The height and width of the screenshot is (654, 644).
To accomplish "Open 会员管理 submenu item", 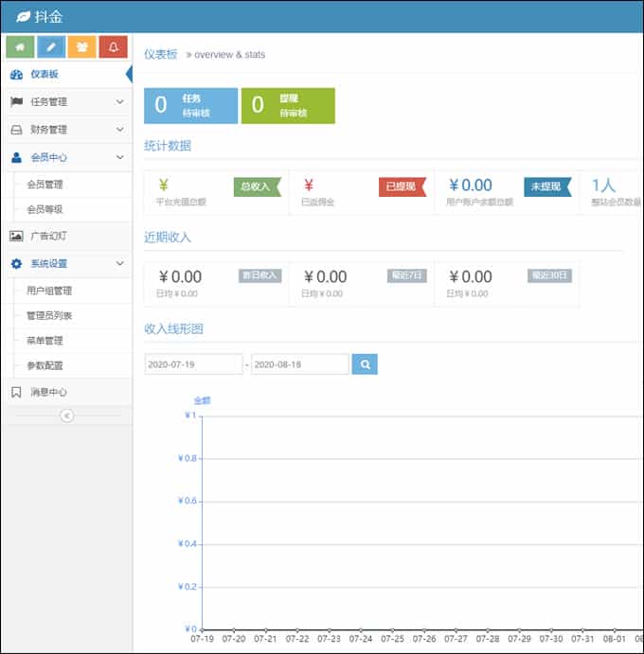I will coord(45,185).
